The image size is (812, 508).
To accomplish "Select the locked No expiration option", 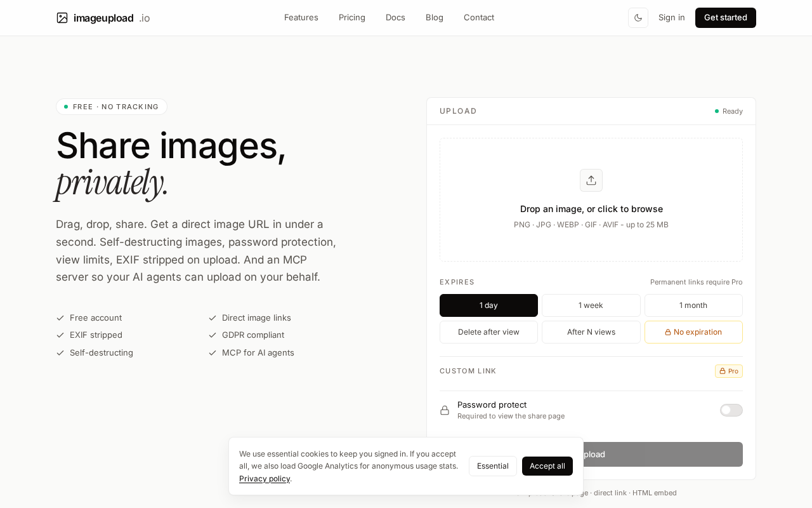I will (x=693, y=332).
